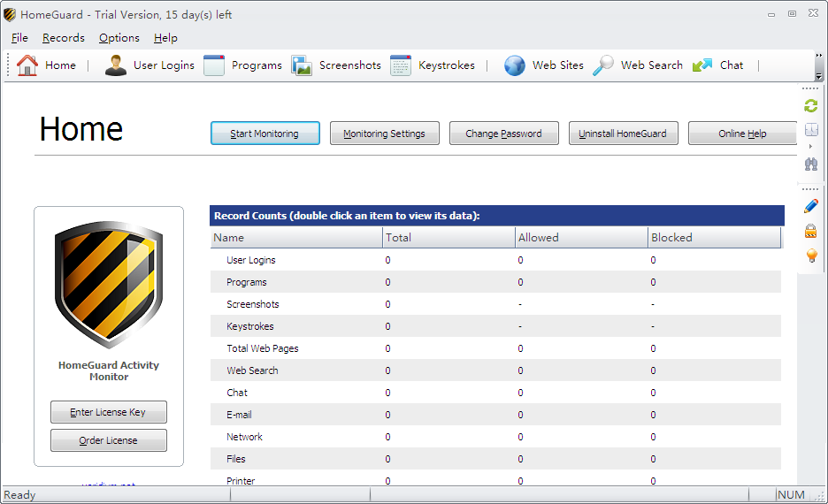Image resolution: width=828 pixels, height=504 pixels.
Task: Sort by the Total column header
Action: click(448, 238)
